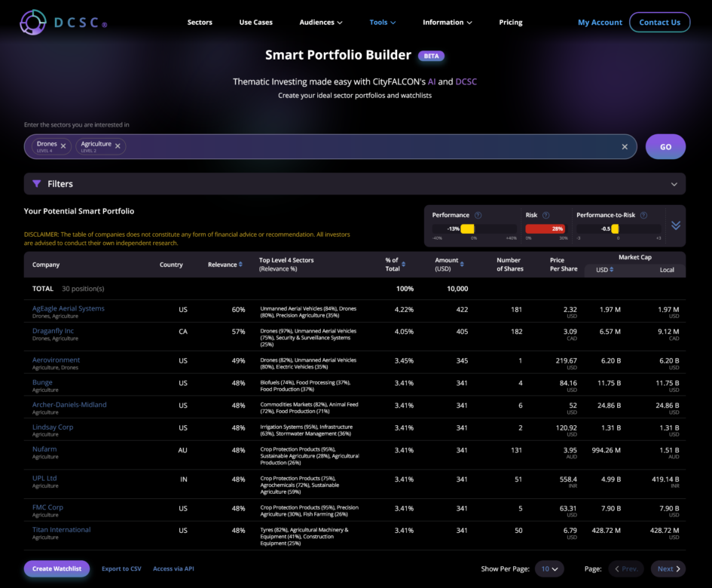The width and height of the screenshot is (712, 588).
Task: Remove the Agriculture sector tag
Action: tap(118, 146)
